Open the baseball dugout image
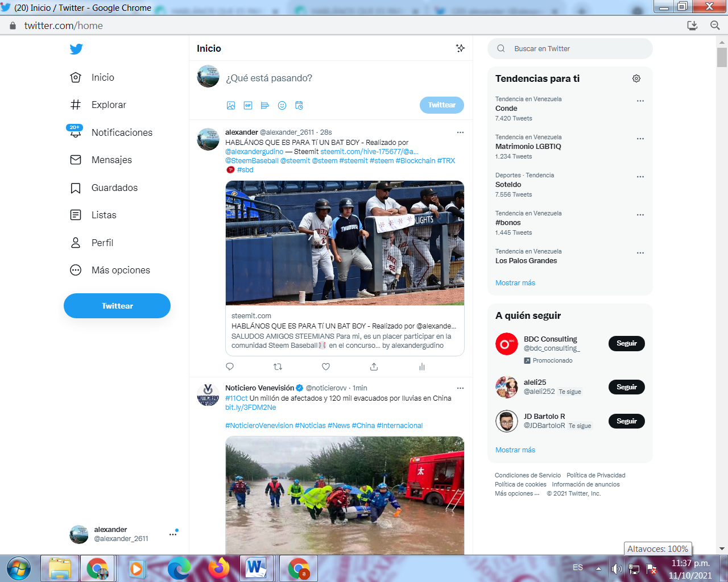The image size is (728, 582). pyautogui.click(x=345, y=243)
